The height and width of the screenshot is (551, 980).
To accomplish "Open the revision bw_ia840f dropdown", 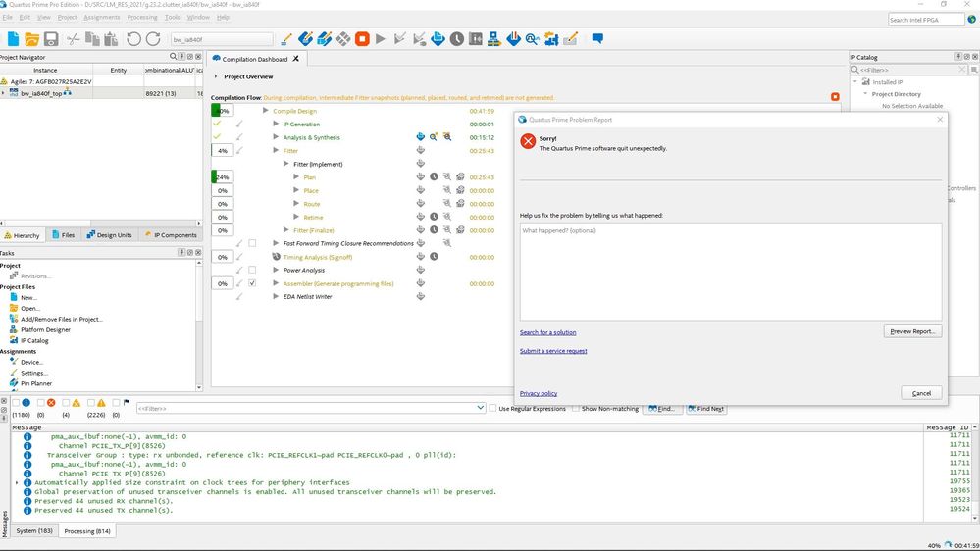I will (x=221, y=39).
